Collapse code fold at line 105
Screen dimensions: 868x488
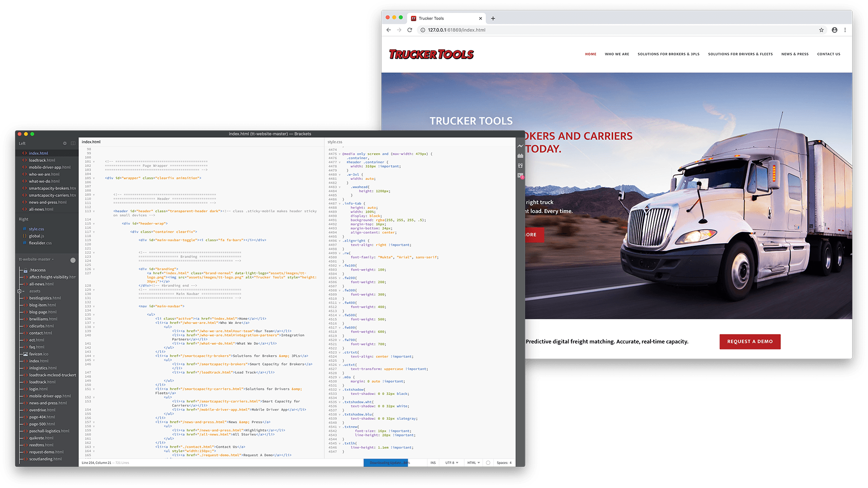click(94, 178)
